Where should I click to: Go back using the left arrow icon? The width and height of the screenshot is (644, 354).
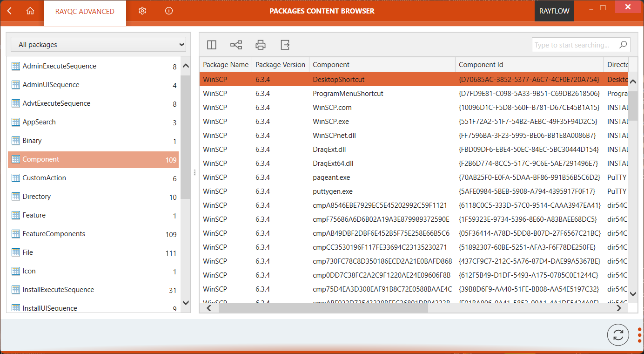10,11
